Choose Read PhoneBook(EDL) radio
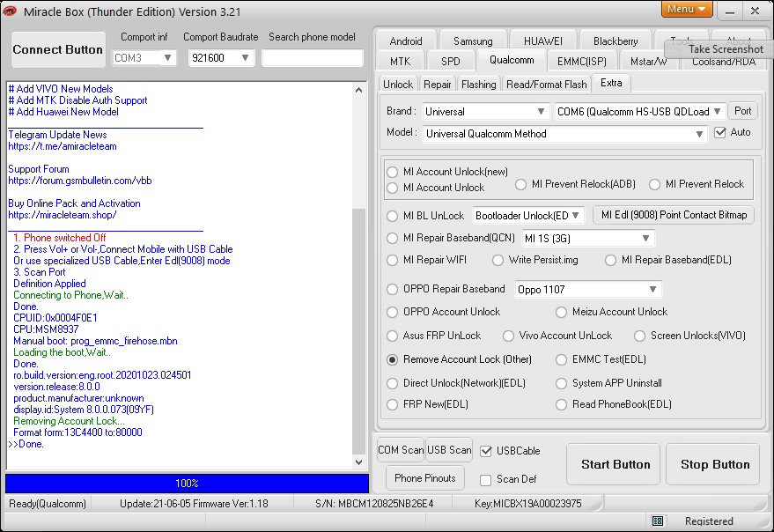 tap(561, 404)
